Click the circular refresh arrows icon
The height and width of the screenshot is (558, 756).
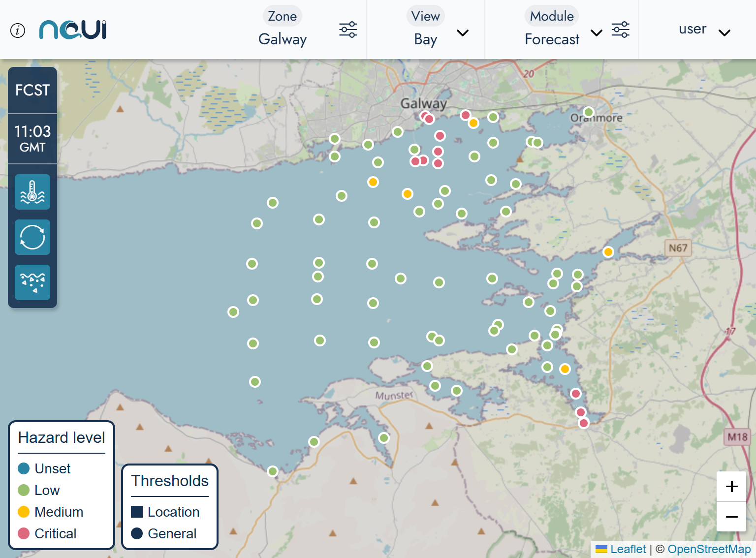32,237
